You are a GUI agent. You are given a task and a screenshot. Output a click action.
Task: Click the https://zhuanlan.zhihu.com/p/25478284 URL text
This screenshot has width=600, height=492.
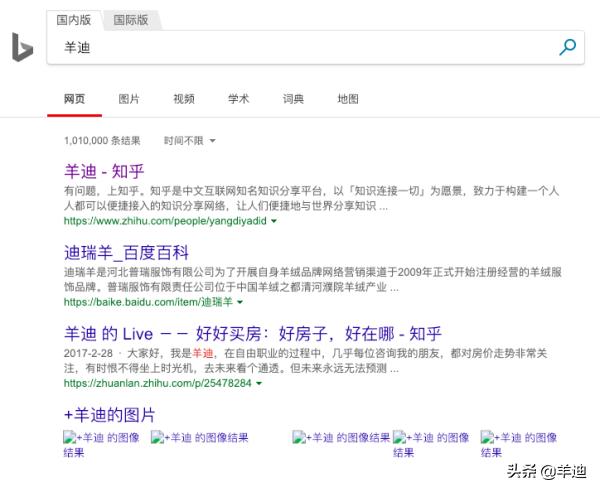coord(158,383)
